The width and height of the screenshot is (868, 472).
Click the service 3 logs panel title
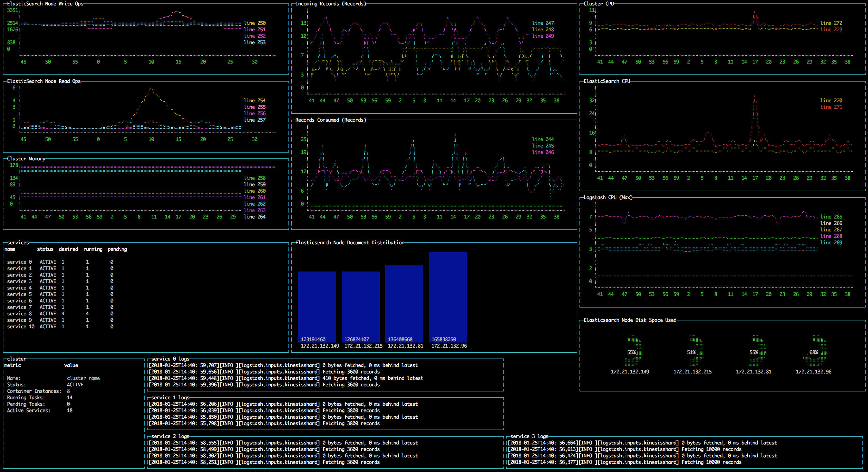click(x=529, y=436)
